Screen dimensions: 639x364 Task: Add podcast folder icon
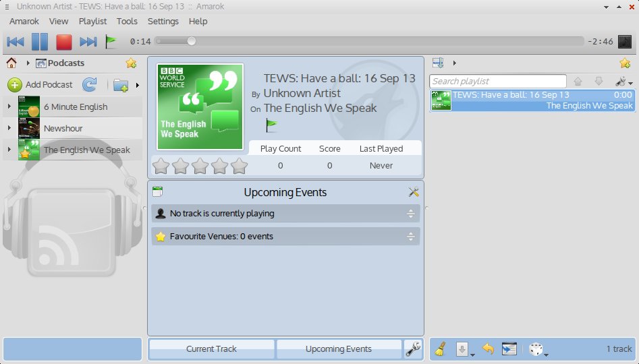click(x=121, y=85)
